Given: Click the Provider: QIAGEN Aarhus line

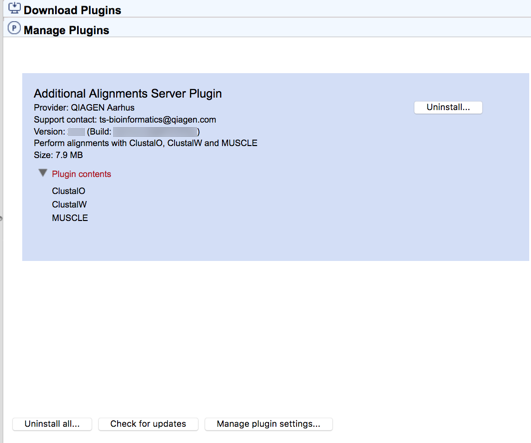Looking at the screenshot, I should coord(84,108).
